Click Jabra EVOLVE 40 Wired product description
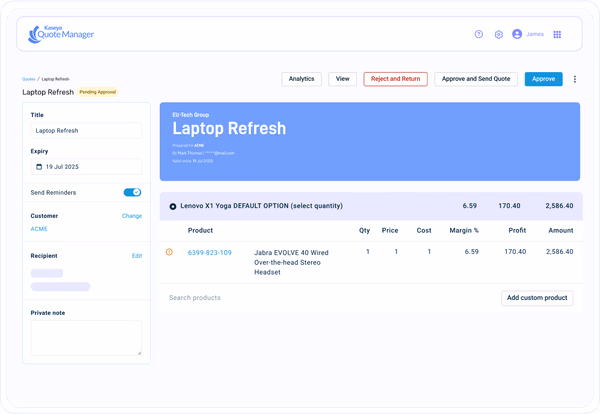This screenshot has height=414, width=600. pyautogui.click(x=291, y=262)
